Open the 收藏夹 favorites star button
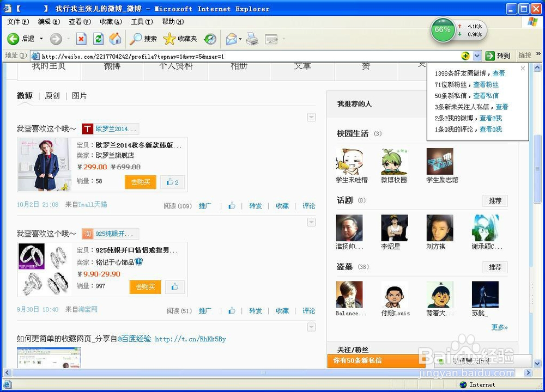 (180, 39)
